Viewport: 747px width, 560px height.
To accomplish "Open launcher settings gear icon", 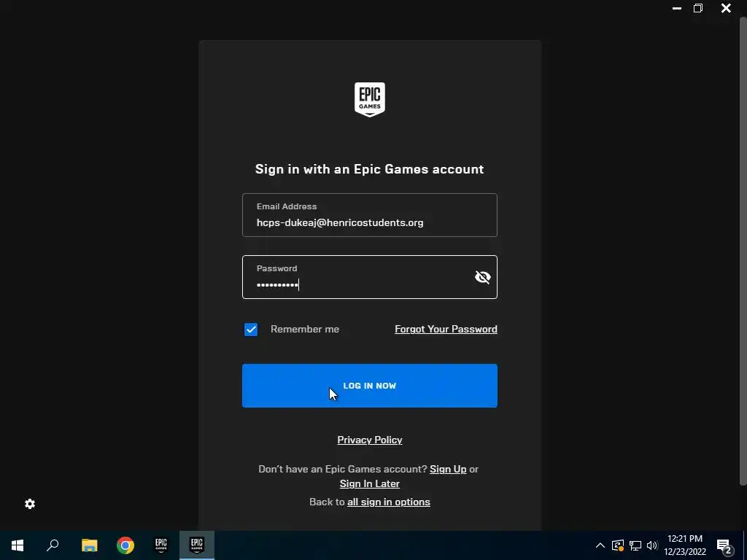I will pyautogui.click(x=30, y=504).
